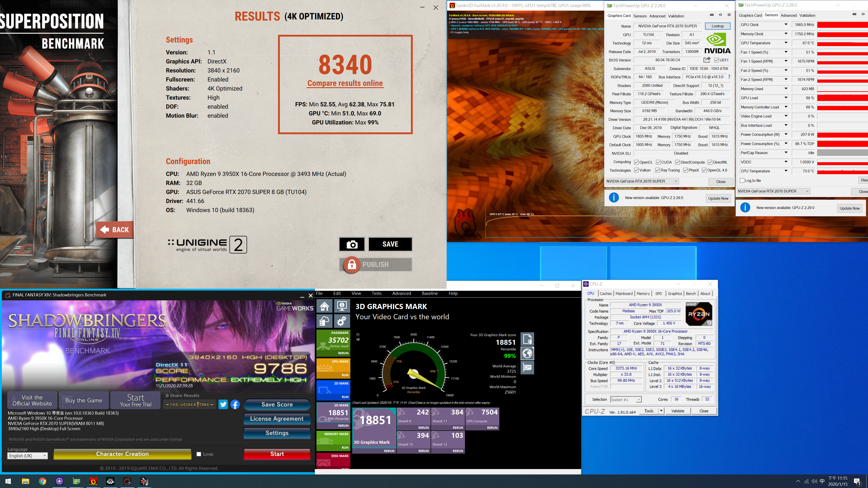Click refresh icon in left GPU-Z window
The image size is (868, 488).
click(720, 15)
